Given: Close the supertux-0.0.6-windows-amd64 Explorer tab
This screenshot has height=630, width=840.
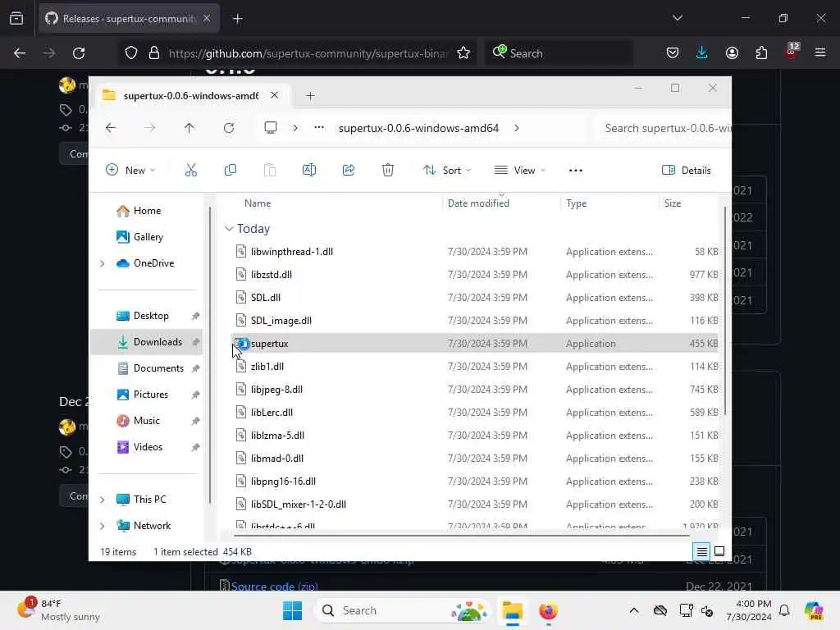Looking at the screenshot, I should coord(274,95).
